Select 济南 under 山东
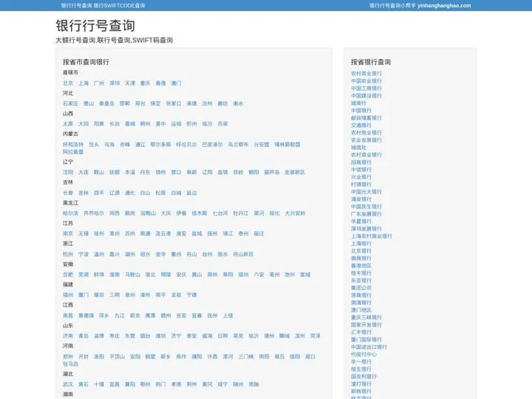532x399 pixels. [68, 336]
